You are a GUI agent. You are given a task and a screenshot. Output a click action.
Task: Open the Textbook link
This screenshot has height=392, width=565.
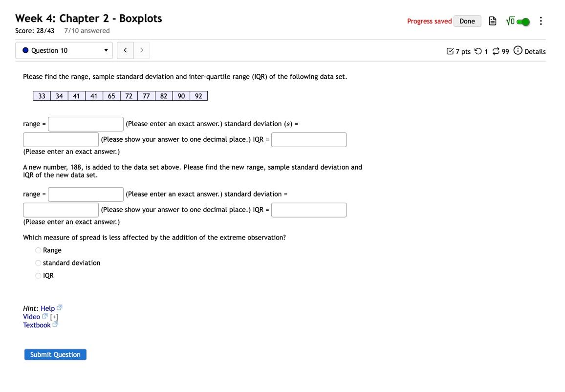point(37,324)
